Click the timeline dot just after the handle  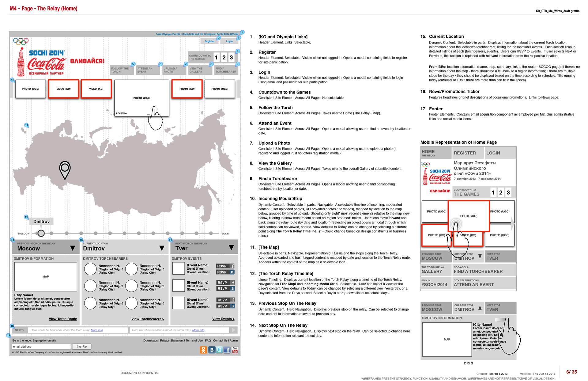(x=51, y=233)
